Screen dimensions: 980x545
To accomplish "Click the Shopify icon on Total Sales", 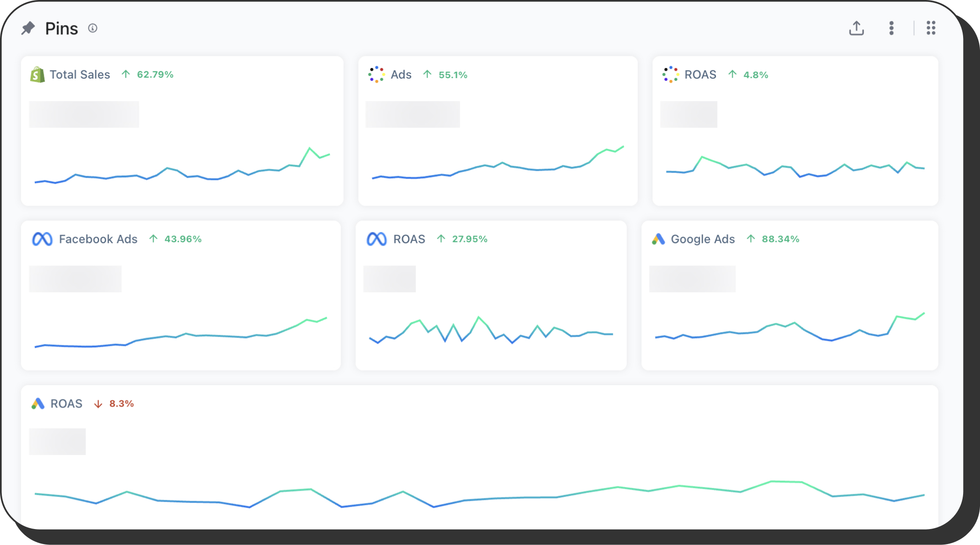I will [x=37, y=74].
